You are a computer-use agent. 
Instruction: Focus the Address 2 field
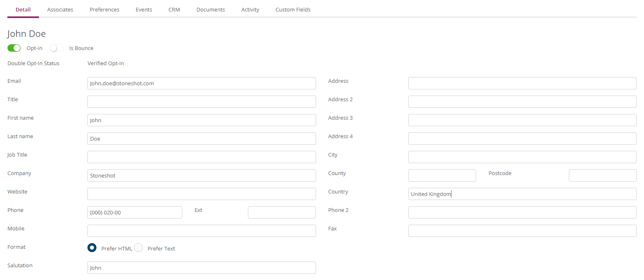click(522, 102)
